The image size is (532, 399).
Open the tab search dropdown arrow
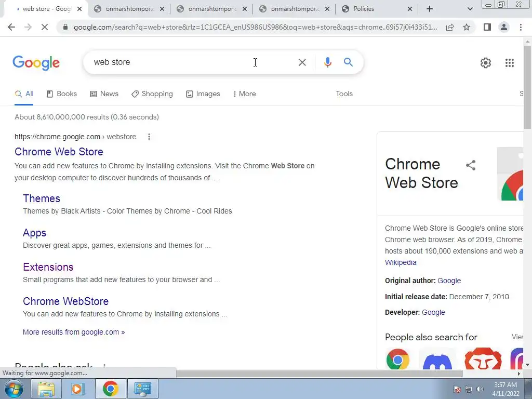[470, 9]
